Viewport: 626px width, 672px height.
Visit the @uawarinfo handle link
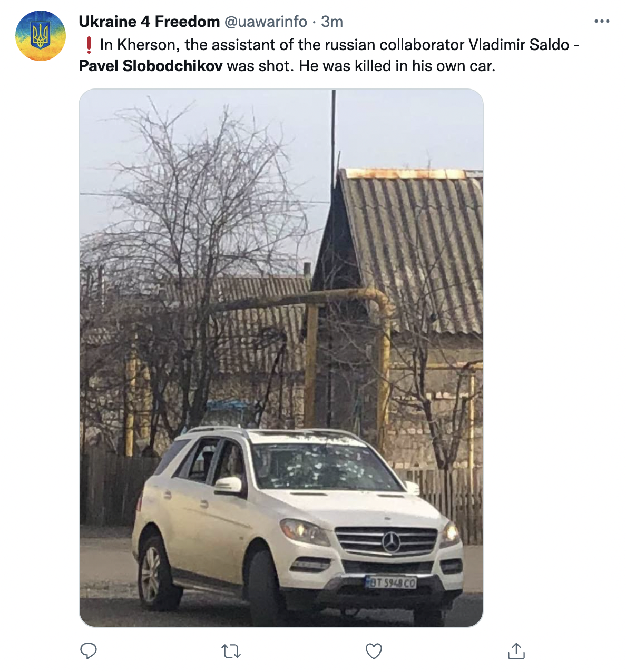coord(266,22)
